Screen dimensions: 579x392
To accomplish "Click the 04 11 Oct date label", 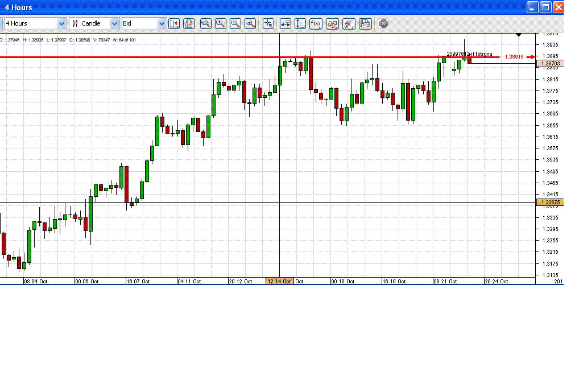I will (x=189, y=282).
